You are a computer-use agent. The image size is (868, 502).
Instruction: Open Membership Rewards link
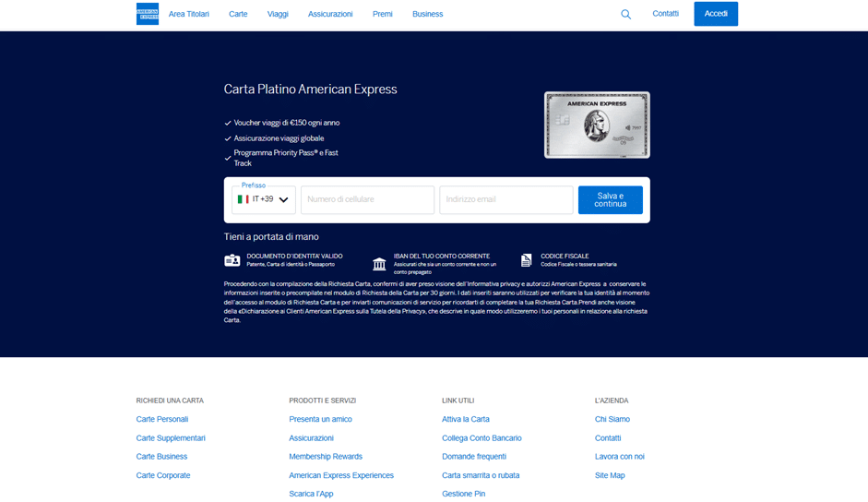coord(326,457)
